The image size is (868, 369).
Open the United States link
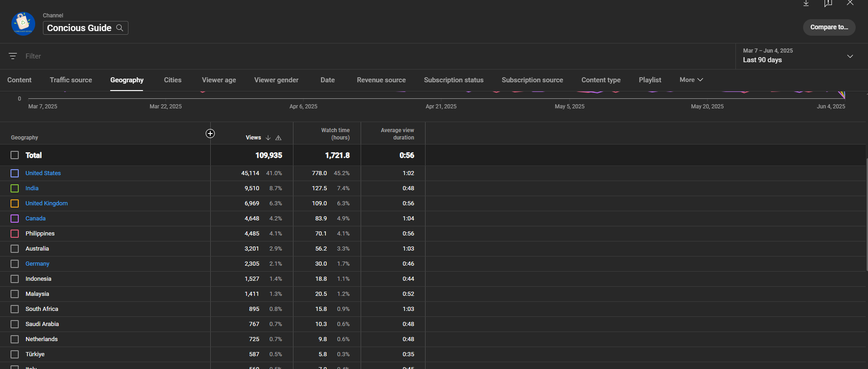[x=43, y=173]
